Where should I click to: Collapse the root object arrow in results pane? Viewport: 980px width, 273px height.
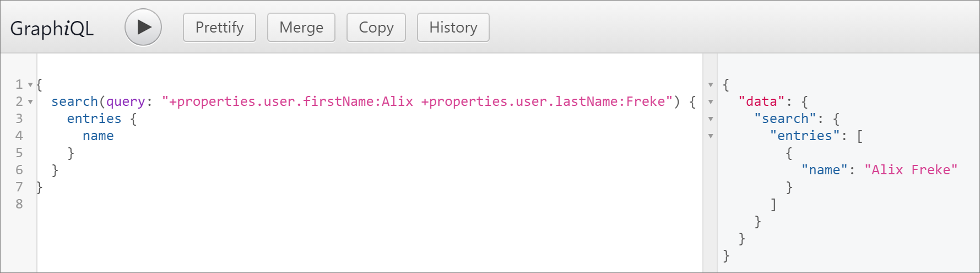coord(711,85)
